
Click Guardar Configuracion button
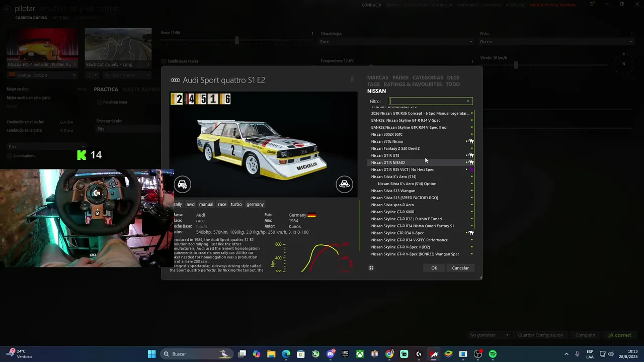tap(540, 335)
